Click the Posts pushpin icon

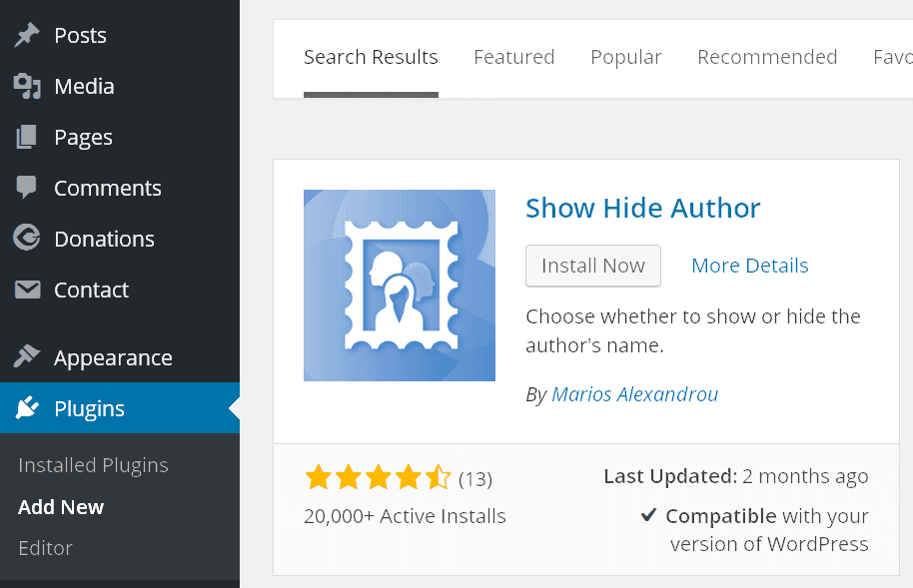click(x=27, y=36)
